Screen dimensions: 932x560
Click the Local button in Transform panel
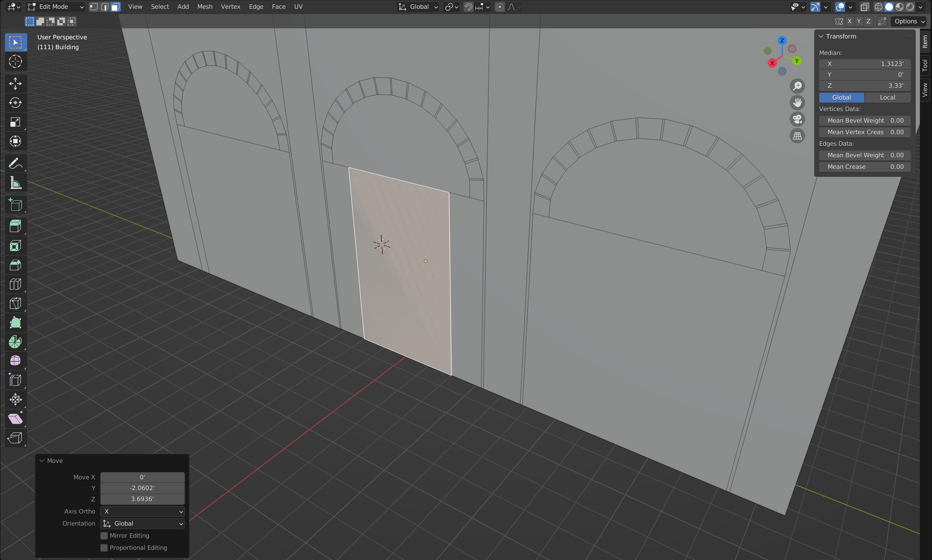pos(888,97)
